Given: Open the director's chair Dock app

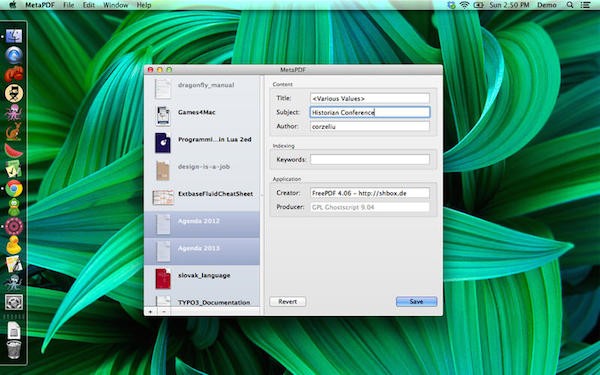Looking at the screenshot, I should (14, 93).
